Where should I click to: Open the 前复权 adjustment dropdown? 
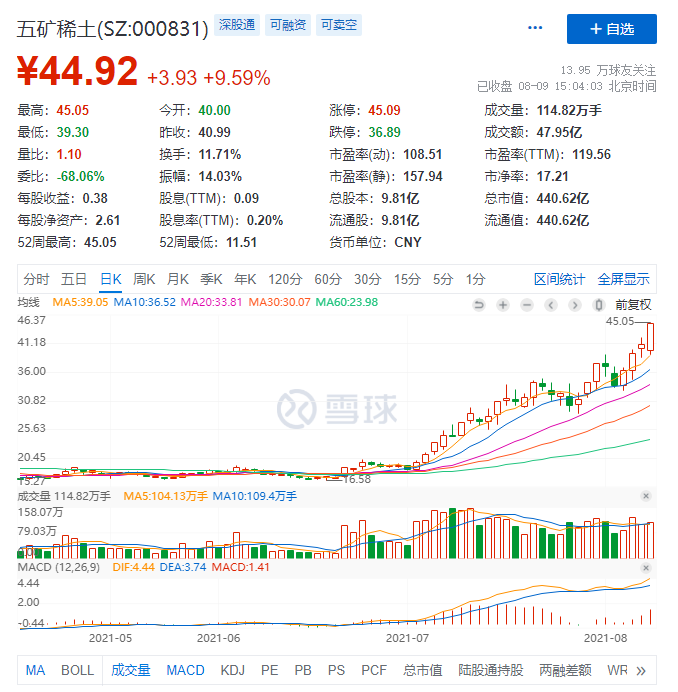tap(633, 305)
